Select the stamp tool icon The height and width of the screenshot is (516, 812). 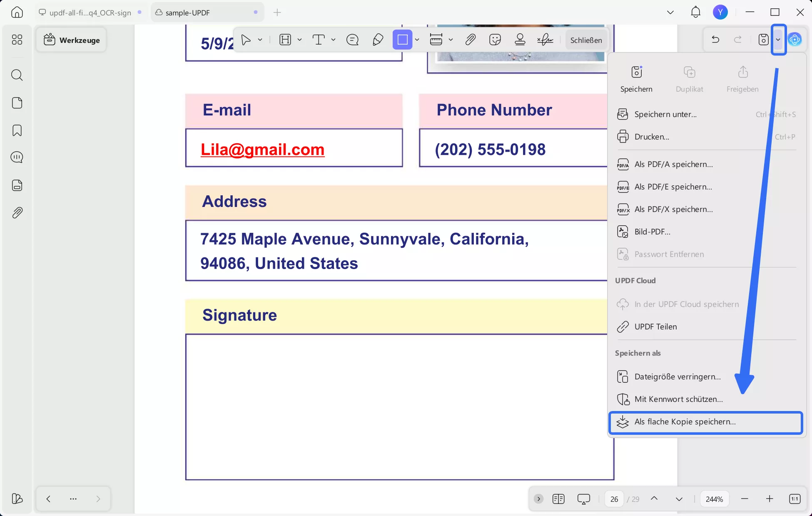pos(520,40)
